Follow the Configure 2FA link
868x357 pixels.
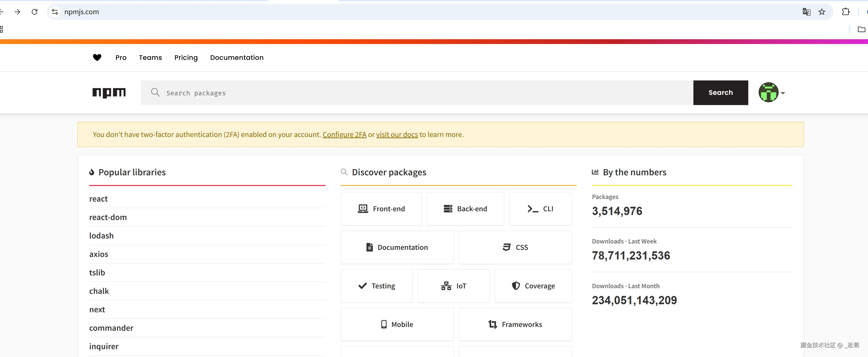[344, 135]
